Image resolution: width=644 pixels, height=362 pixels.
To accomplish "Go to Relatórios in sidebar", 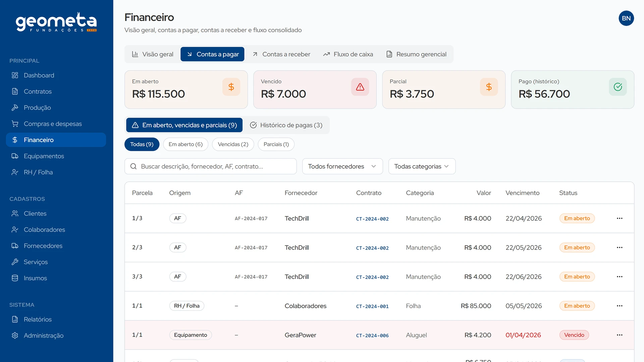I will pos(38,319).
